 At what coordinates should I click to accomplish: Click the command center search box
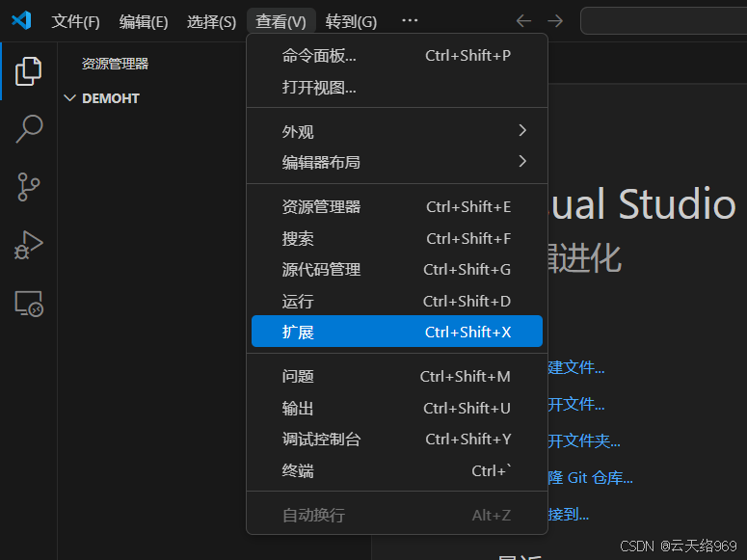664,21
